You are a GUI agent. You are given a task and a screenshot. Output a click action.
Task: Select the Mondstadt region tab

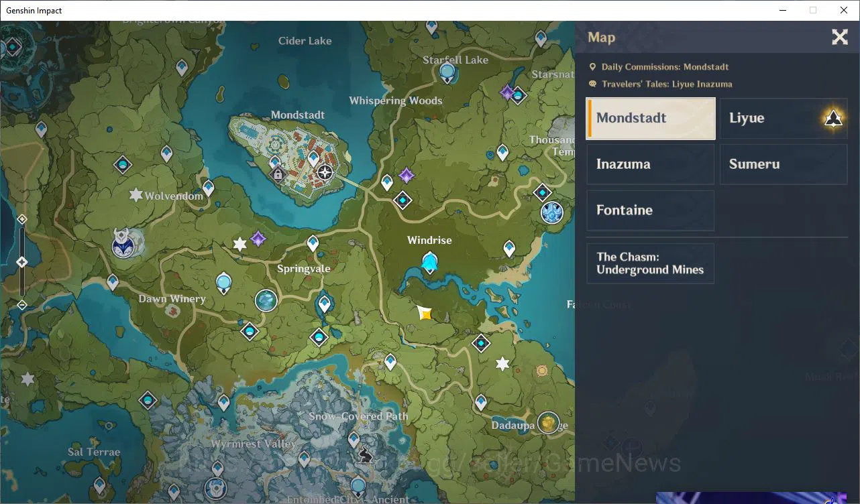(x=651, y=118)
